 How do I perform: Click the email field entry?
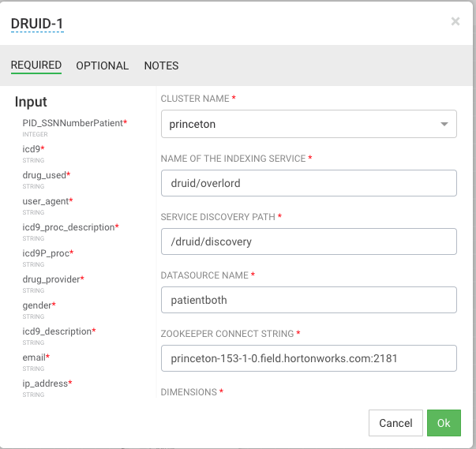(35, 357)
